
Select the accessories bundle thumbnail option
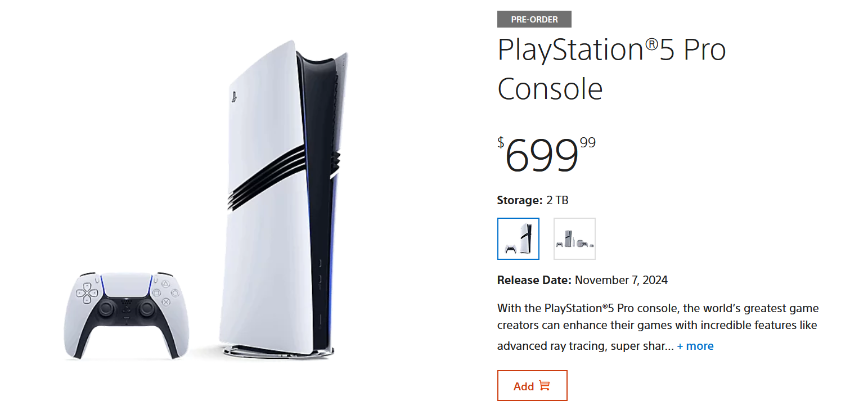pyautogui.click(x=574, y=238)
